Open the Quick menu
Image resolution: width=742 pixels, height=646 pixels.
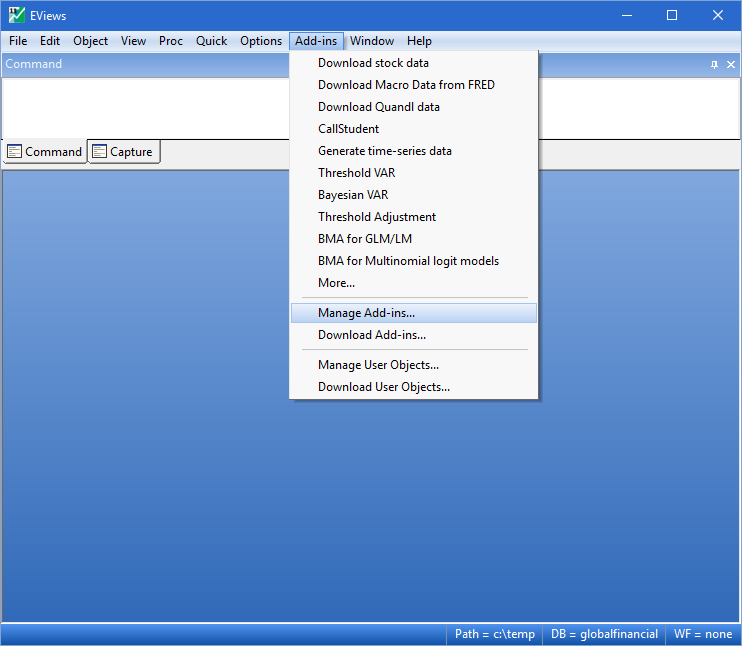click(x=211, y=41)
